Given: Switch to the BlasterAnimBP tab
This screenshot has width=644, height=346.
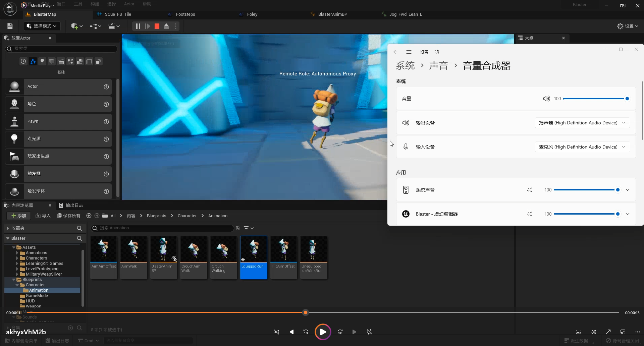Looking at the screenshot, I should (x=332, y=14).
